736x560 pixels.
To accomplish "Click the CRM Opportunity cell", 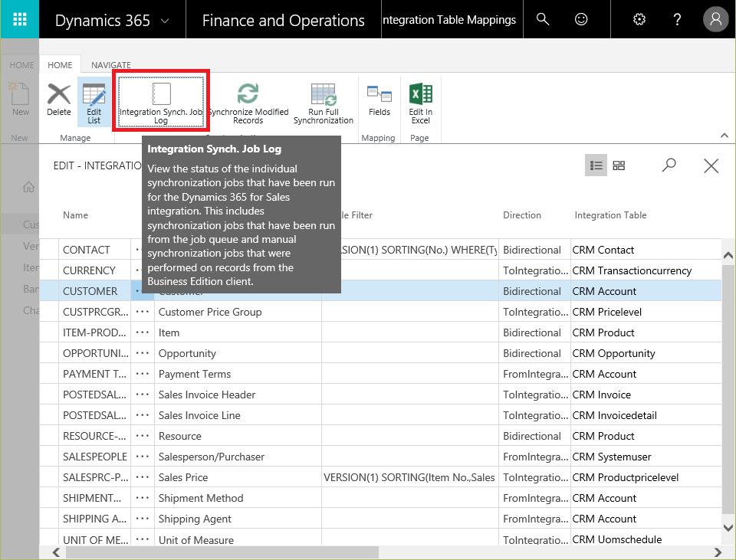I will tap(646, 353).
